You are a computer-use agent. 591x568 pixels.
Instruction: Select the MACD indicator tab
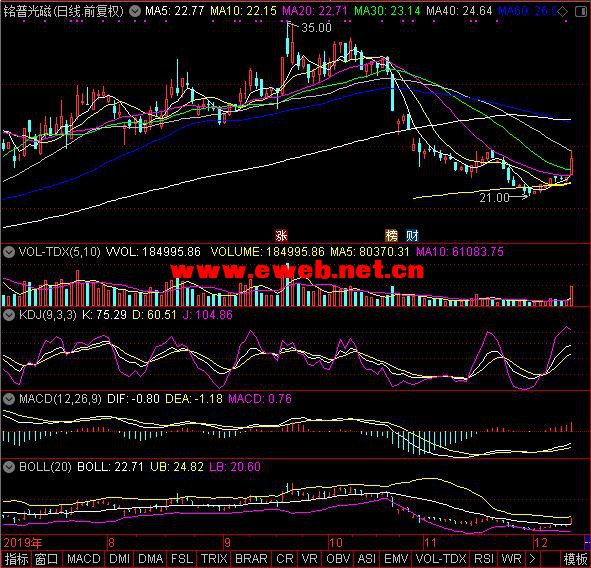point(84,559)
